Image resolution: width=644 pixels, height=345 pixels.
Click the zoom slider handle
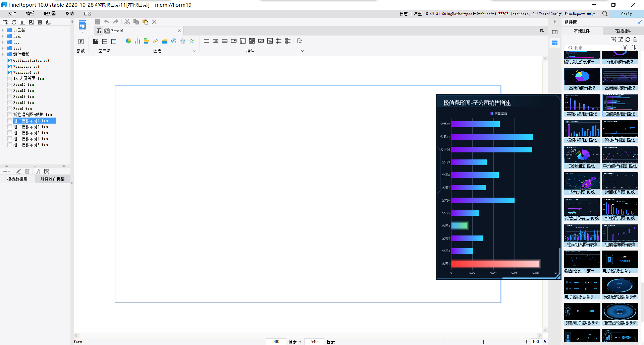tap(483, 342)
